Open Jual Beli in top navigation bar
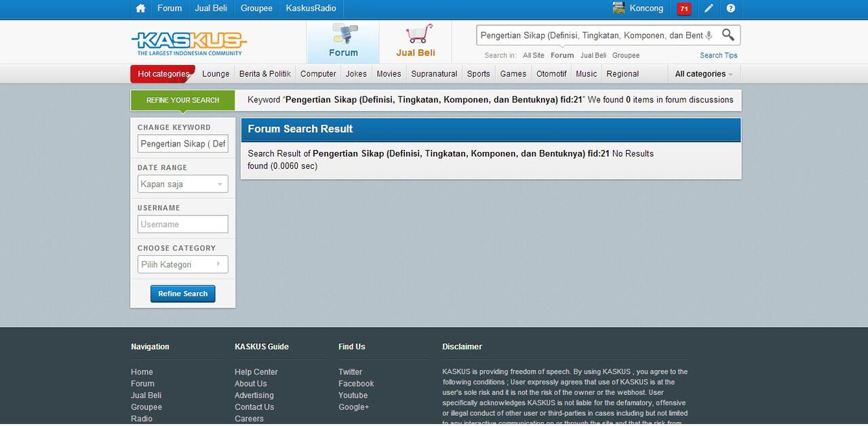 [x=211, y=8]
